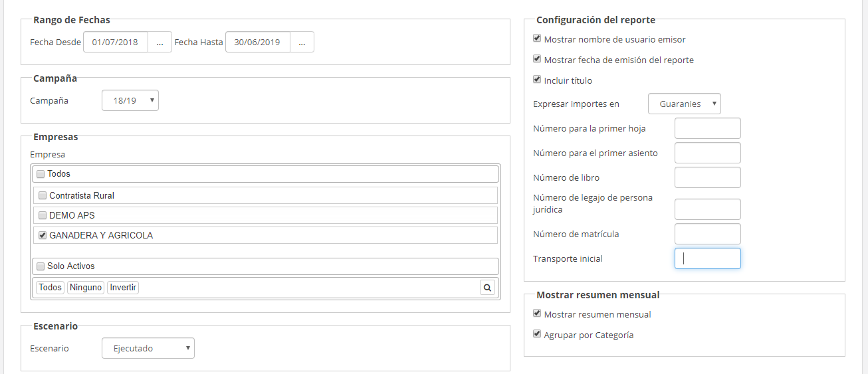Image resolution: width=868 pixels, height=374 pixels.
Task: Enable the Solo Activos checkbox
Action: tap(41, 266)
